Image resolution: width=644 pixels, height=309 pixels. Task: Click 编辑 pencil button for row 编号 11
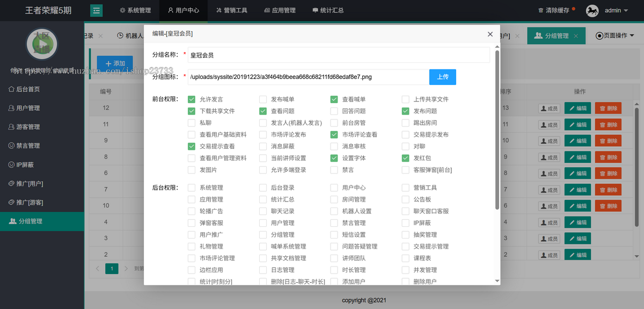578,125
